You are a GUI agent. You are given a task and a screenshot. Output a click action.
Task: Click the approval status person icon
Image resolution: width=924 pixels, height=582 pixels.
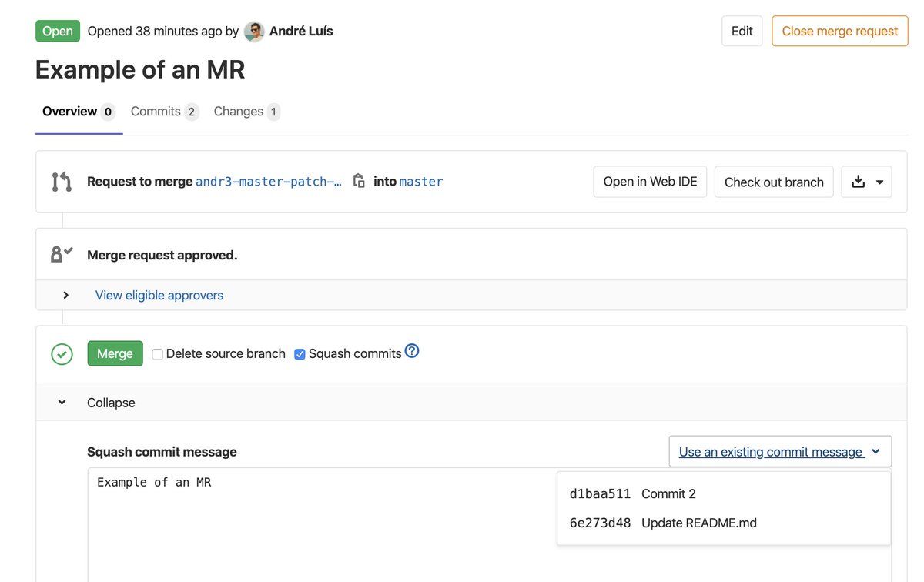click(62, 254)
